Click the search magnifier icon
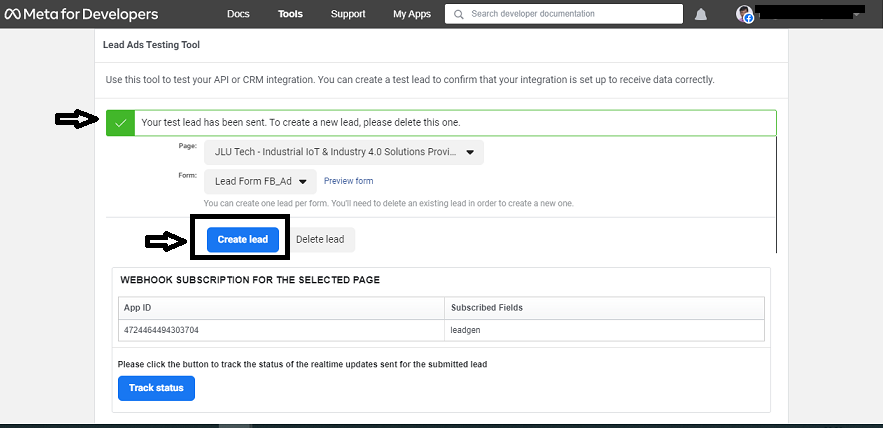The image size is (883, 428). coord(458,14)
